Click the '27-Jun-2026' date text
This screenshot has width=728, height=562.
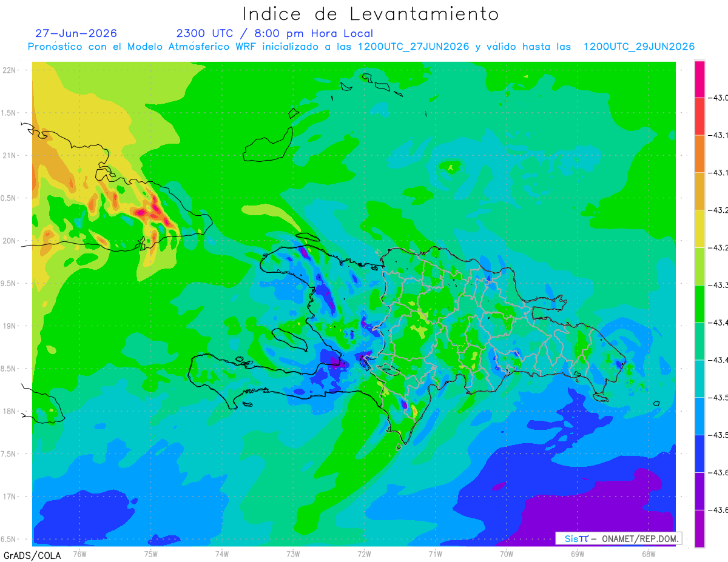pyautogui.click(x=76, y=33)
